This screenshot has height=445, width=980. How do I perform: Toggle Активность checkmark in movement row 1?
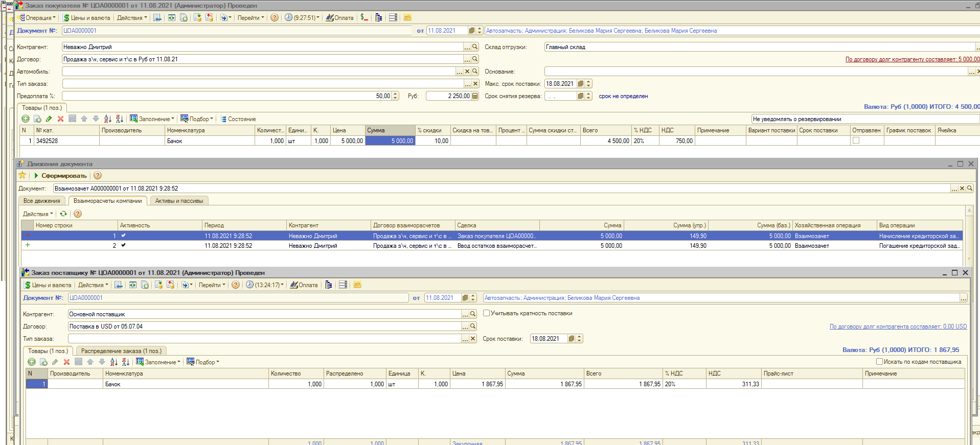[x=123, y=236]
